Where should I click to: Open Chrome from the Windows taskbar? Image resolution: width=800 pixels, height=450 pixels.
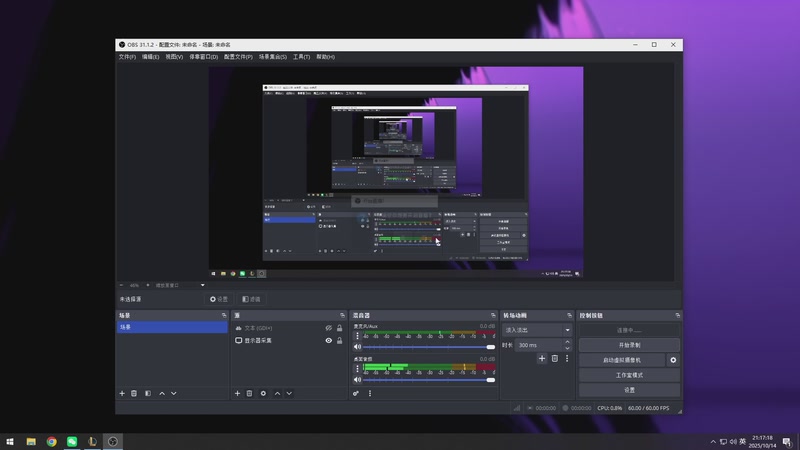(x=52, y=442)
